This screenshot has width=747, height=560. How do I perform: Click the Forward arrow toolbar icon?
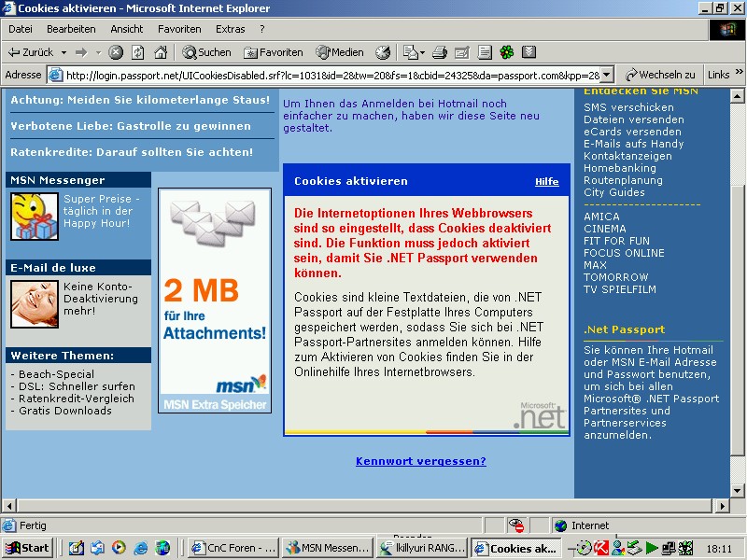(x=81, y=52)
